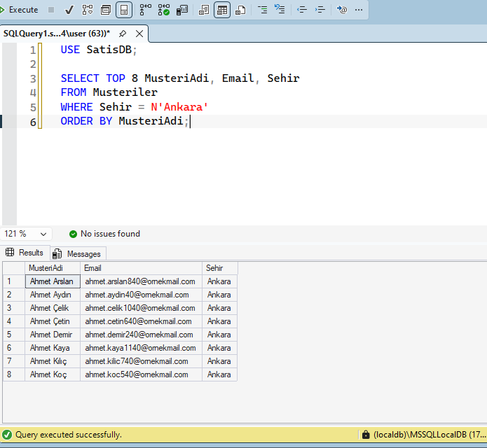
Task: Open the Query Options icon
Action: [x=106, y=10]
